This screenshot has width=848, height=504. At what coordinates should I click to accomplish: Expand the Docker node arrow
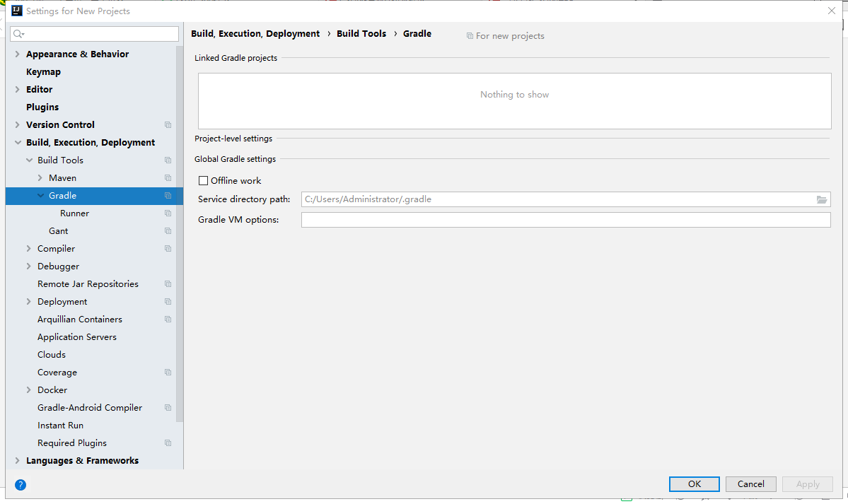pyautogui.click(x=29, y=390)
